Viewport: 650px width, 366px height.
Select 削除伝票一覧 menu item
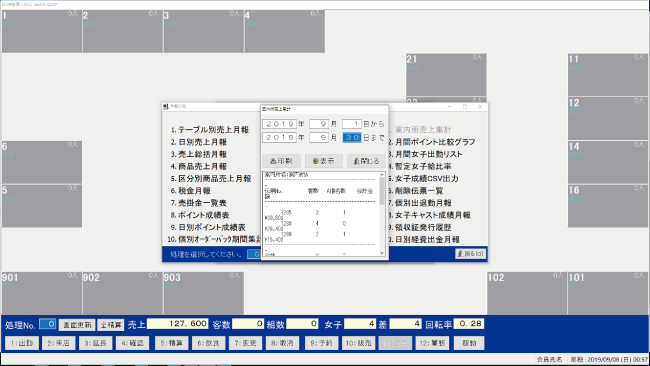pos(416,191)
